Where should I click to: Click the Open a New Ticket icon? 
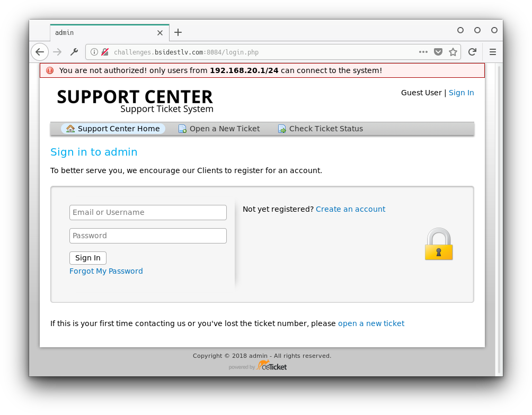(x=182, y=128)
